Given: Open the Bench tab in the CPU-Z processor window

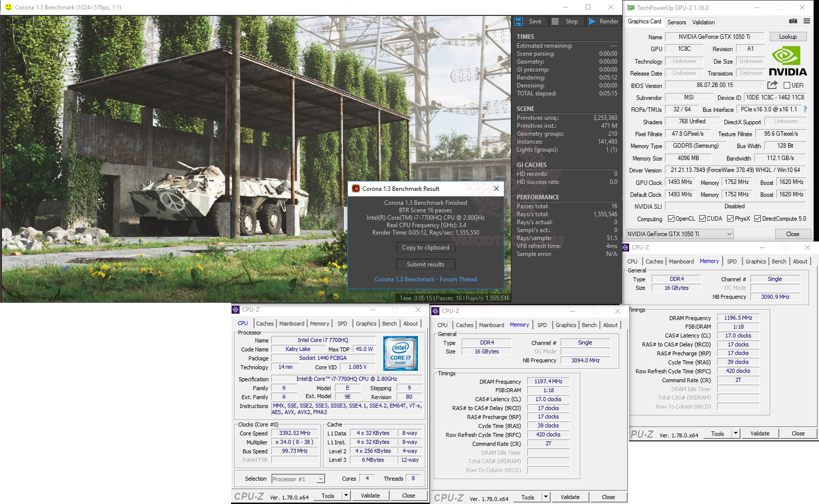Looking at the screenshot, I should tap(390, 324).
